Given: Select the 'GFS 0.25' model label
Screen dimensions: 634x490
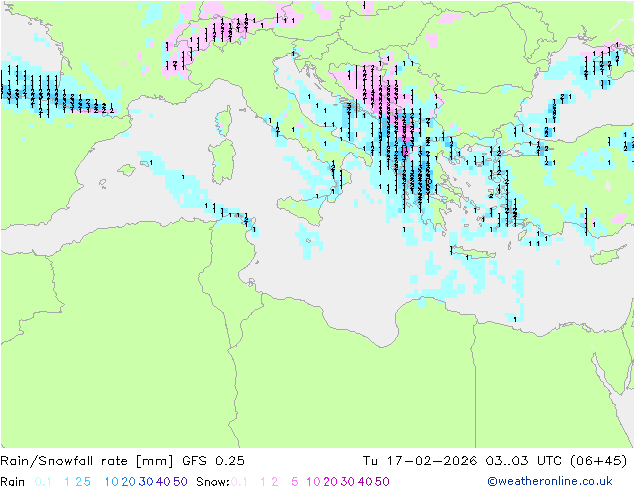Looking at the screenshot, I should [213, 461].
